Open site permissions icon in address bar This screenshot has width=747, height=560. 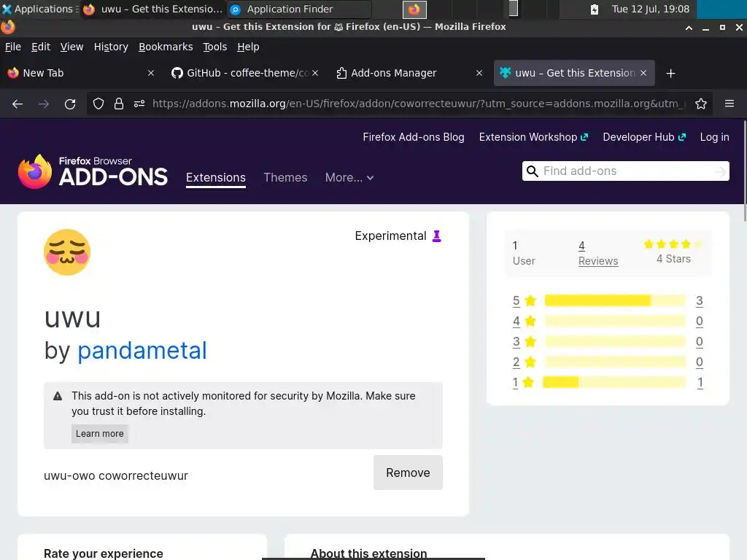pyautogui.click(x=139, y=104)
